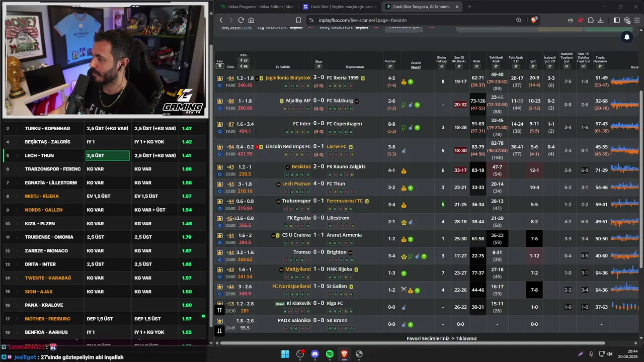Click the Nasıl? link under Analiz
The image size is (644, 362).
coord(416,67)
